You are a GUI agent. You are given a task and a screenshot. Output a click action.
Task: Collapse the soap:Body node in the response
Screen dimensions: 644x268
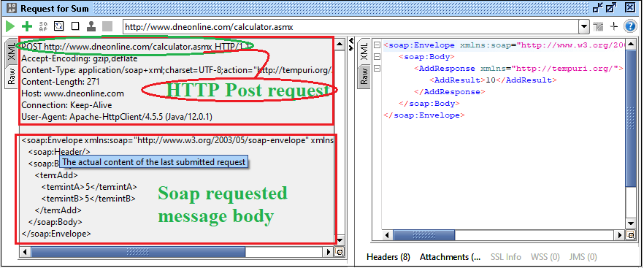[377, 57]
